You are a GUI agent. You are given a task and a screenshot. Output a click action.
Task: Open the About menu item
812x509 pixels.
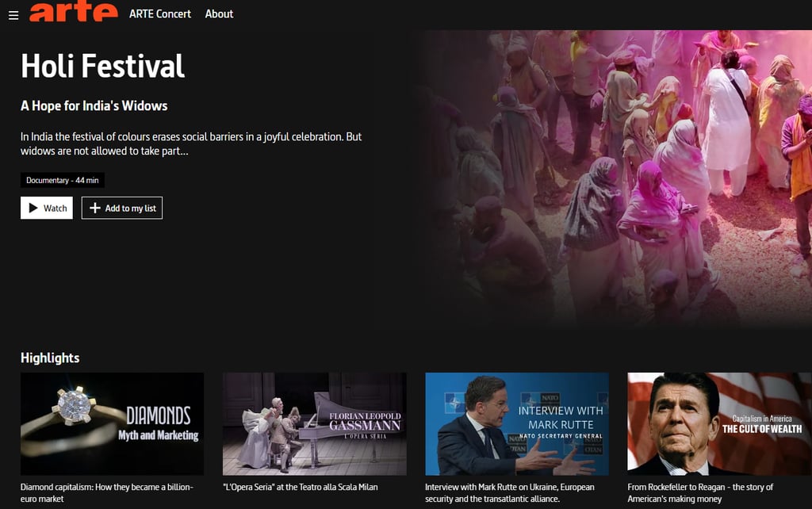(219, 14)
